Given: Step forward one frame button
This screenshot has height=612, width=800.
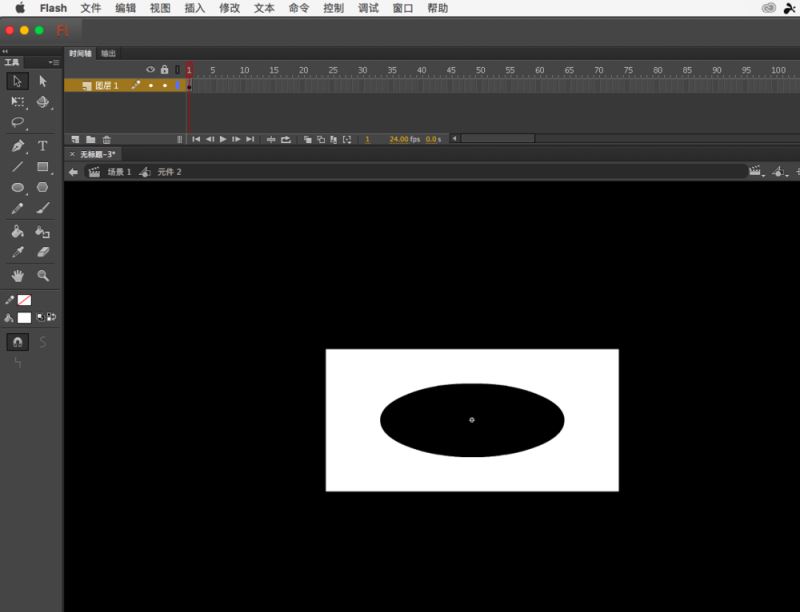Looking at the screenshot, I should (236, 139).
